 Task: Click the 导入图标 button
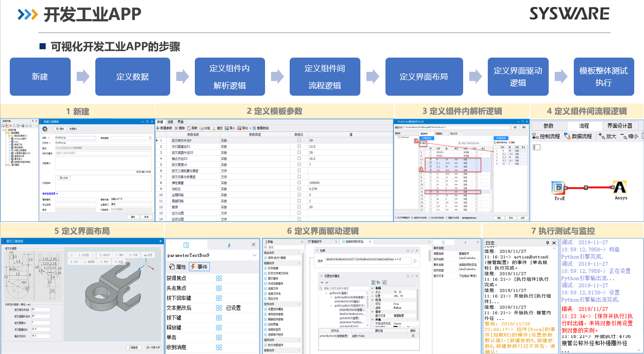[60, 129]
